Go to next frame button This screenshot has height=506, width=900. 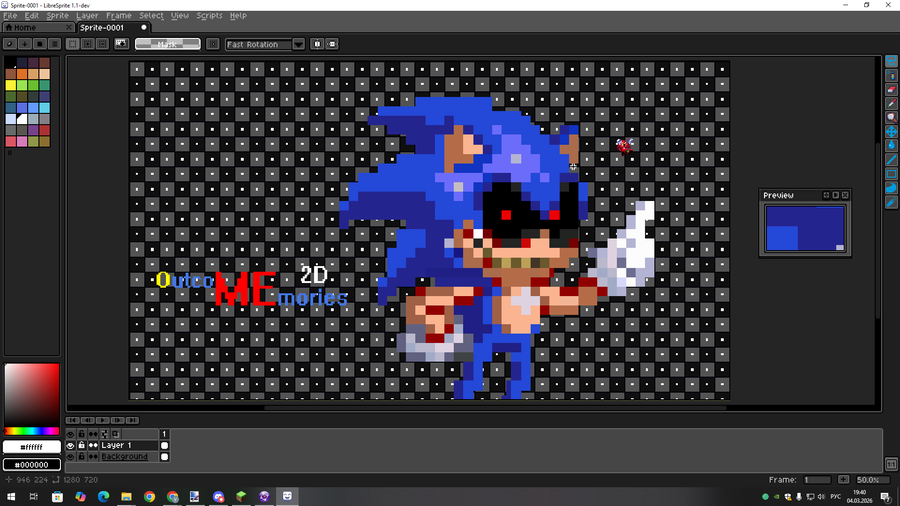pos(118,421)
